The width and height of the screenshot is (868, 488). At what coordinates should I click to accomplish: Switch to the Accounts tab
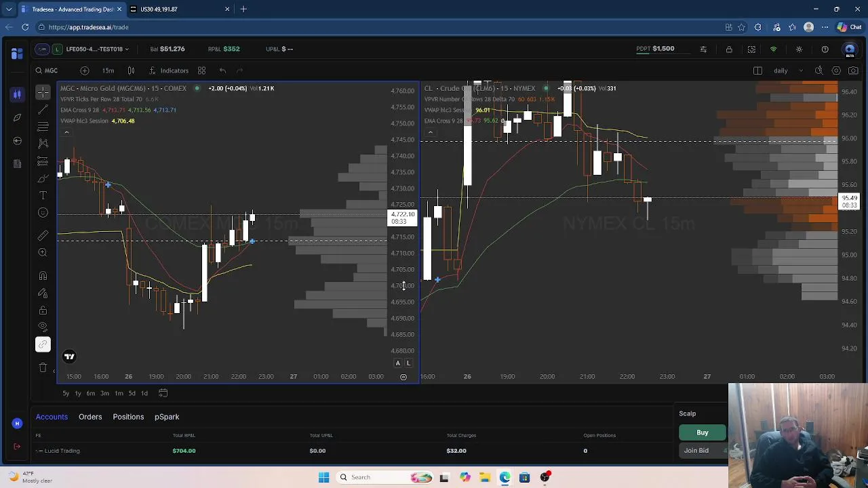52,417
